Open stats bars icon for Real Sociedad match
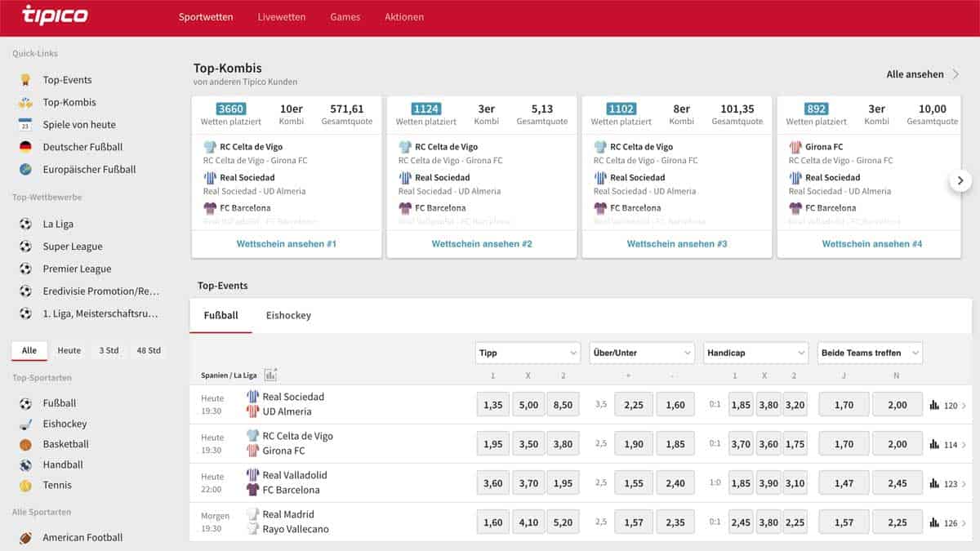Viewport: 980px width, 551px height. (934, 405)
